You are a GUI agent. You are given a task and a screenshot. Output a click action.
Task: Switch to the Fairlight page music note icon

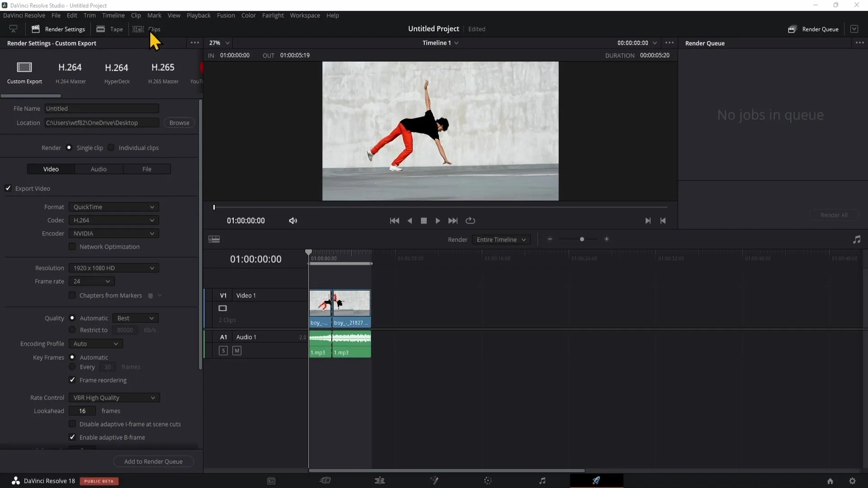542,481
